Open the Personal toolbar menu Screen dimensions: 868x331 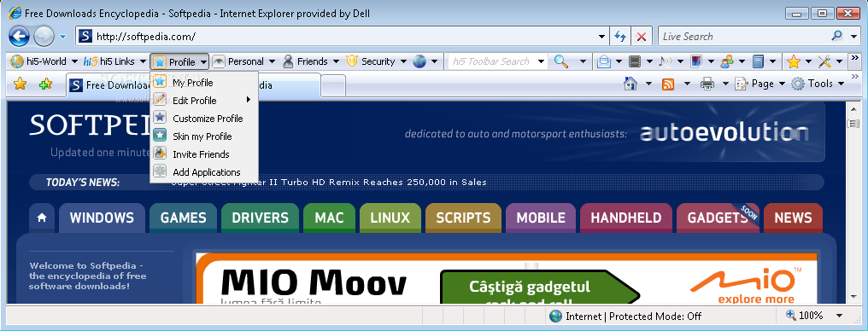click(x=245, y=61)
